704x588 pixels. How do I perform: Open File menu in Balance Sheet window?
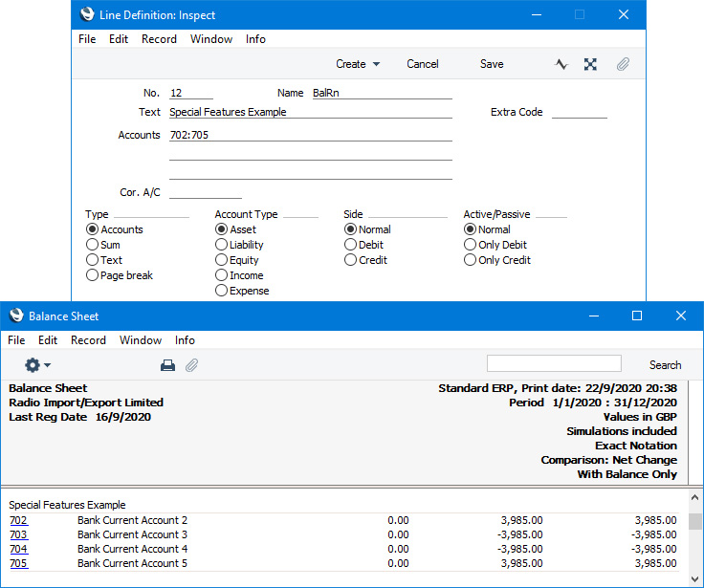click(x=16, y=340)
